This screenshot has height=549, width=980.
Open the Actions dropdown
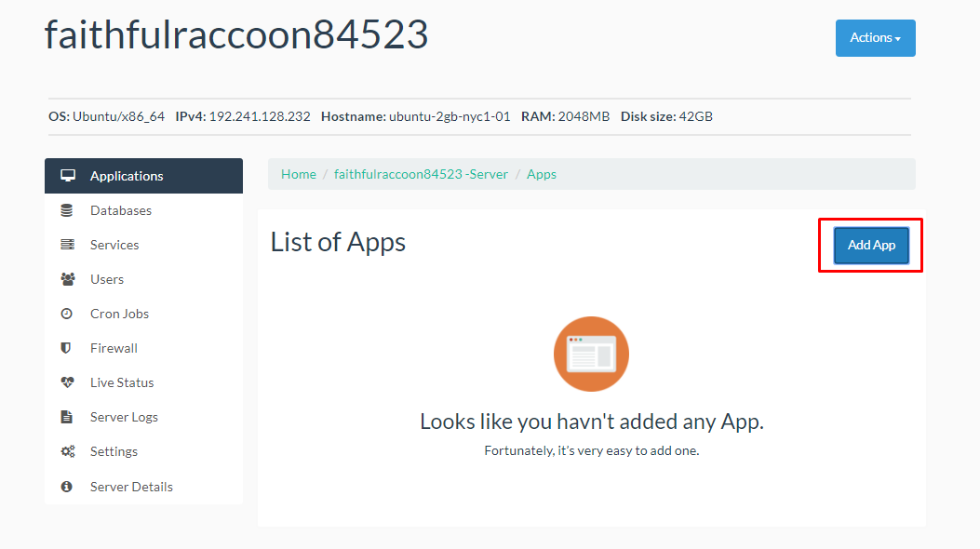click(x=875, y=37)
